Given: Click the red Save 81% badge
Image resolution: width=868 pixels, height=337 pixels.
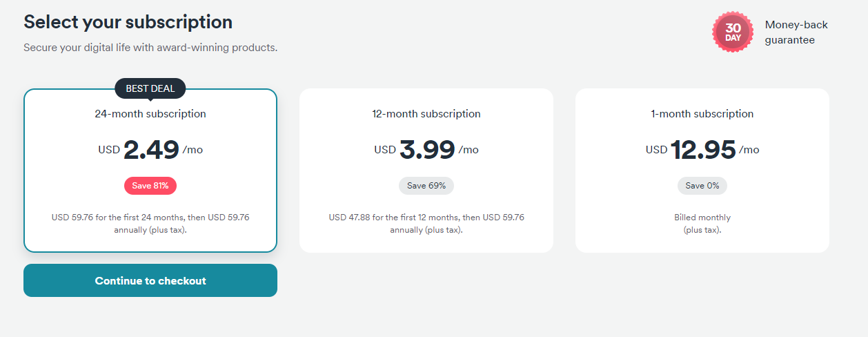Looking at the screenshot, I should [150, 186].
